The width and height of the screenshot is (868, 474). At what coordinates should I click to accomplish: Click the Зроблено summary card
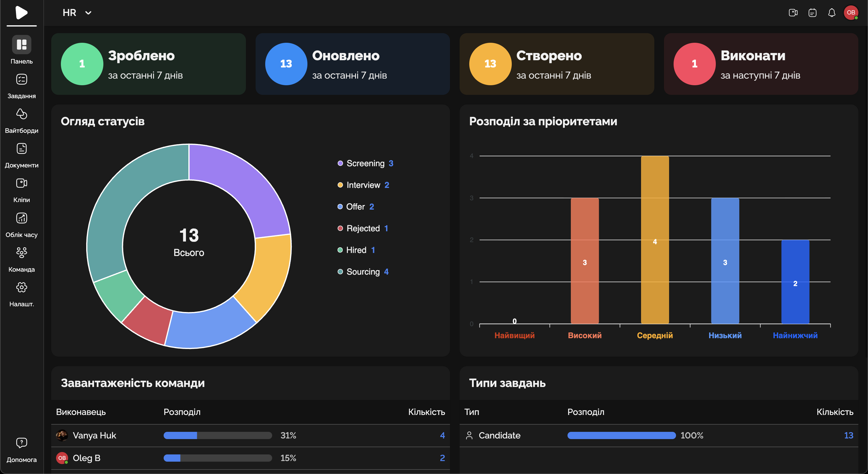(x=148, y=64)
